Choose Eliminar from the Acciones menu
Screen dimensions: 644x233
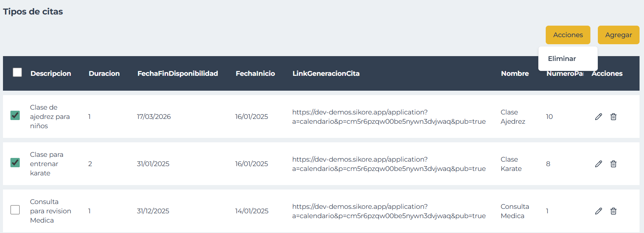pyautogui.click(x=562, y=59)
